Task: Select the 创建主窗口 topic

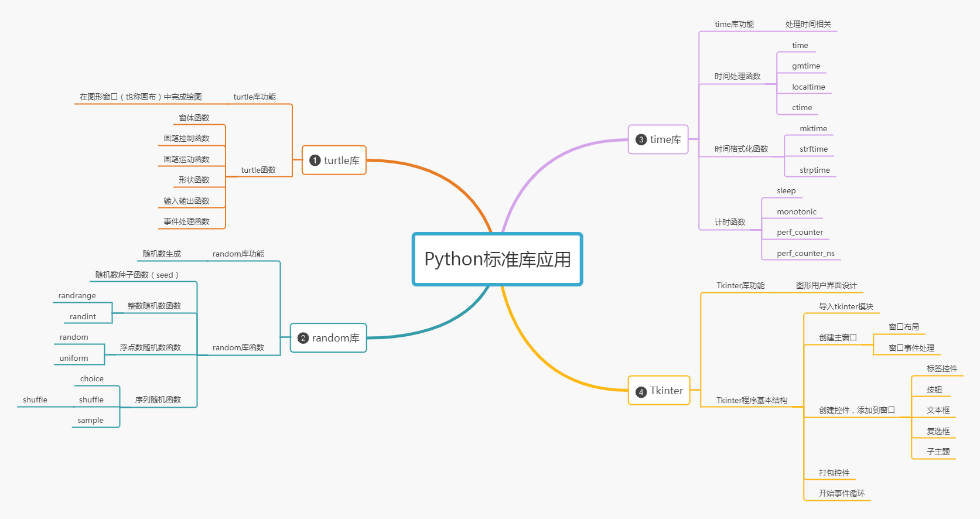Action: [x=838, y=337]
